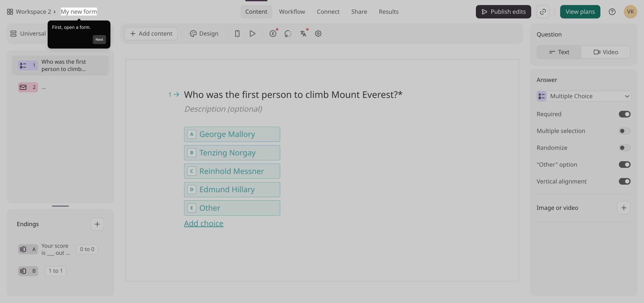The image size is (644, 303).
Task: Open the Results tab
Action: (x=388, y=12)
